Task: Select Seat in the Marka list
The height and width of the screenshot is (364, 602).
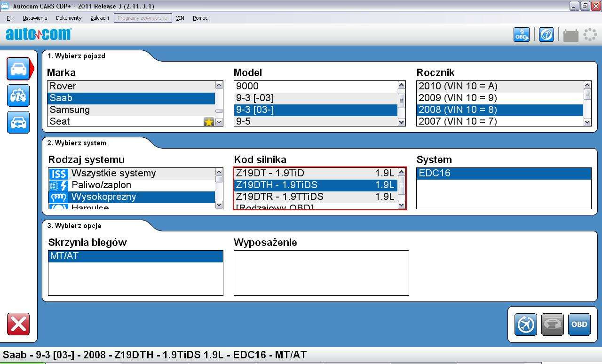Action: tap(131, 121)
